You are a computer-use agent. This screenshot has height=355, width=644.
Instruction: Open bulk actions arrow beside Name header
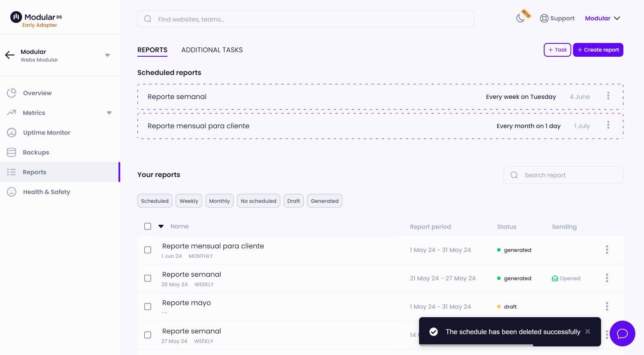pos(161,226)
